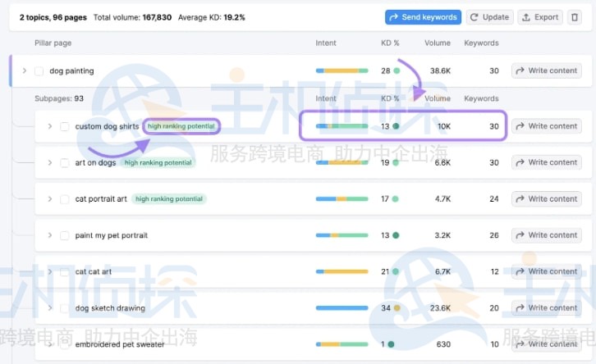Image resolution: width=596 pixels, height=364 pixels.
Task: Click high ranking potential tag on custom dog shirts
Action: (x=181, y=126)
